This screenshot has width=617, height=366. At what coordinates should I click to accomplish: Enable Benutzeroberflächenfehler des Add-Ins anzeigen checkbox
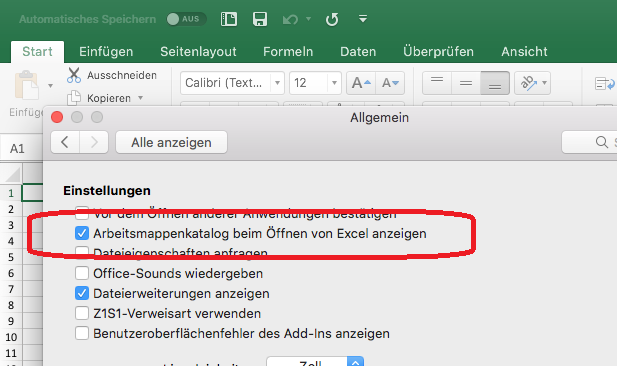82,333
